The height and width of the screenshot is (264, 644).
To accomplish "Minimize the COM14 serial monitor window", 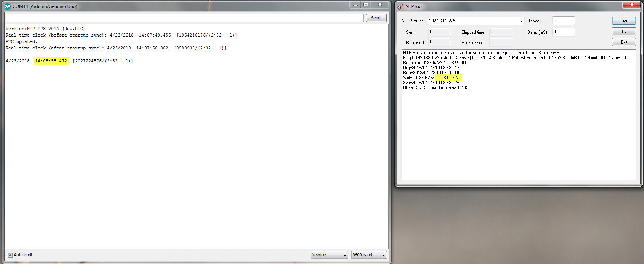I will (x=355, y=5).
